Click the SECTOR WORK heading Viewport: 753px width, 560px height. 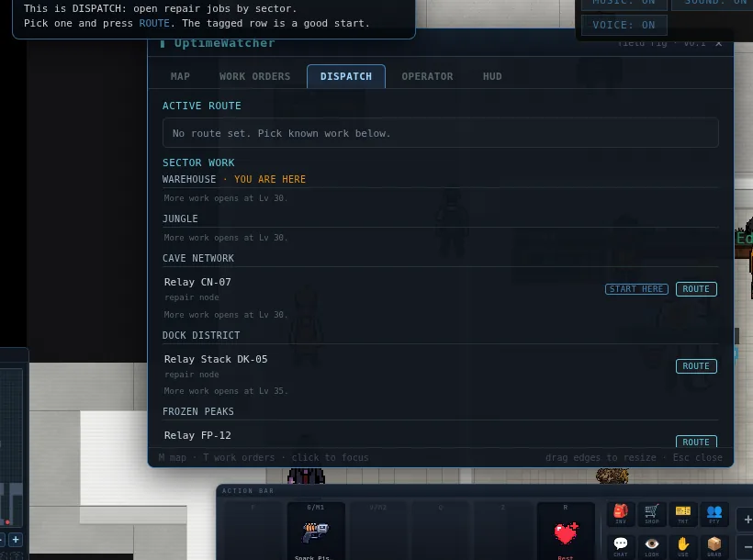[198, 162]
